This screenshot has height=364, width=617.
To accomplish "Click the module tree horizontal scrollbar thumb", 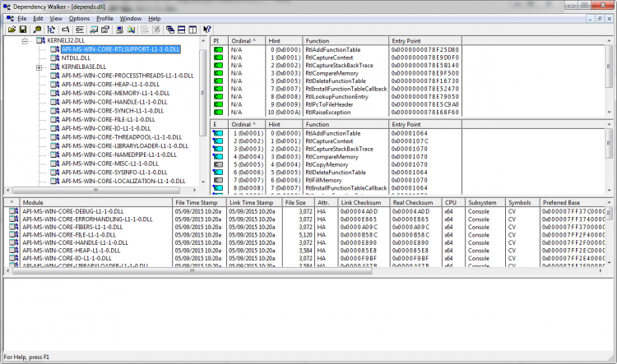I will point(96,191).
